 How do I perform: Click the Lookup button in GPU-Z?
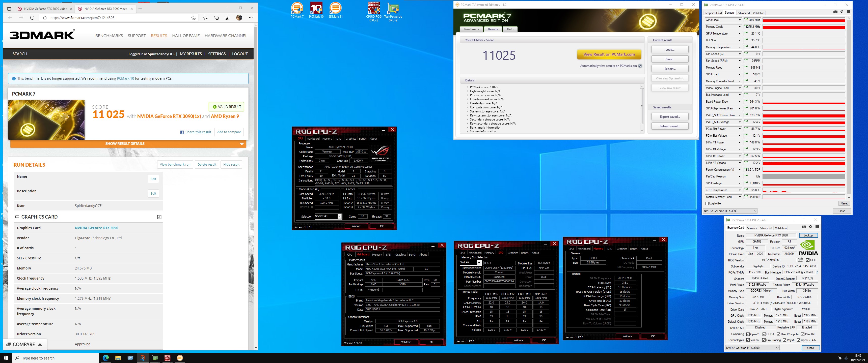808,235
